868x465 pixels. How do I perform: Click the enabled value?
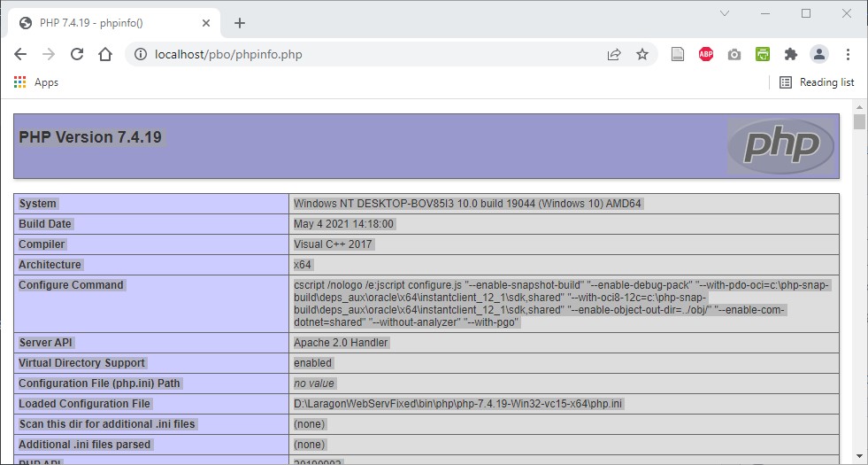point(312,363)
